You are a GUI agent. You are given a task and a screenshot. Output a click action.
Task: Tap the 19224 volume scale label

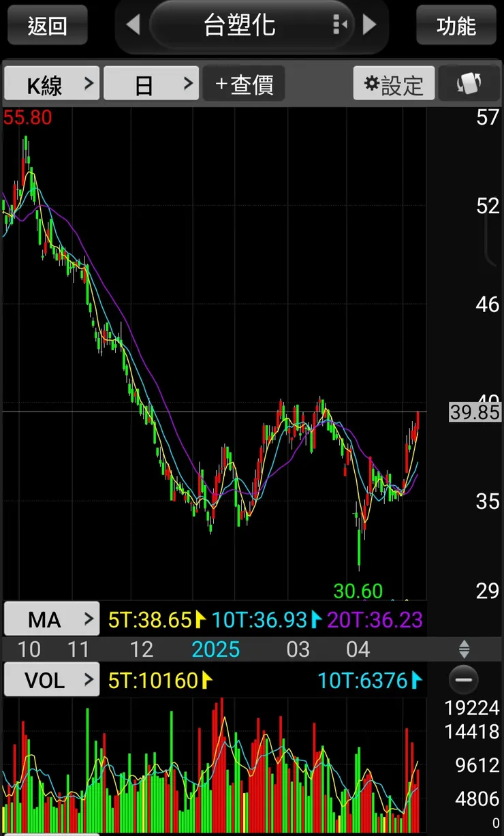coord(472,708)
